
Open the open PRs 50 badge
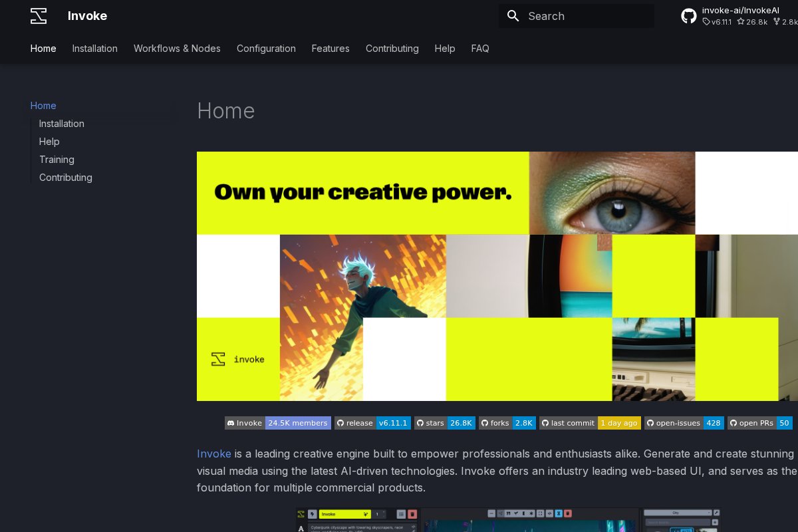point(759,423)
